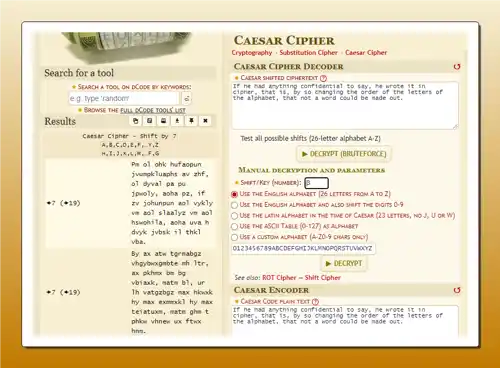500x368 pixels.
Task: Click the Shift/Key number field
Action: pyautogui.click(x=316, y=183)
